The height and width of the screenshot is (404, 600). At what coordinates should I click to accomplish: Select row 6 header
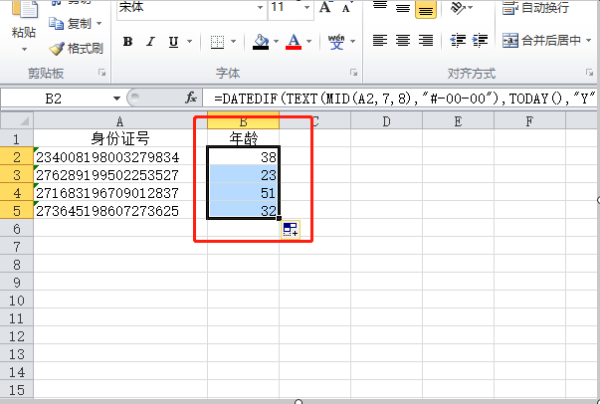(x=17, y=229)
